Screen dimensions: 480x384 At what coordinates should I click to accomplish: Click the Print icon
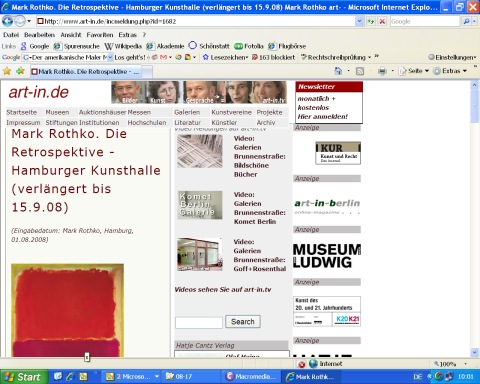coord(382,71)
